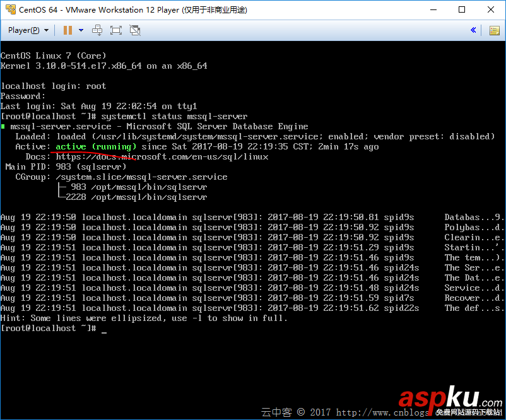
Task: Click the '983 /opt/mssql/bin/sqlservr' tree line
Action: click(139, 187)
